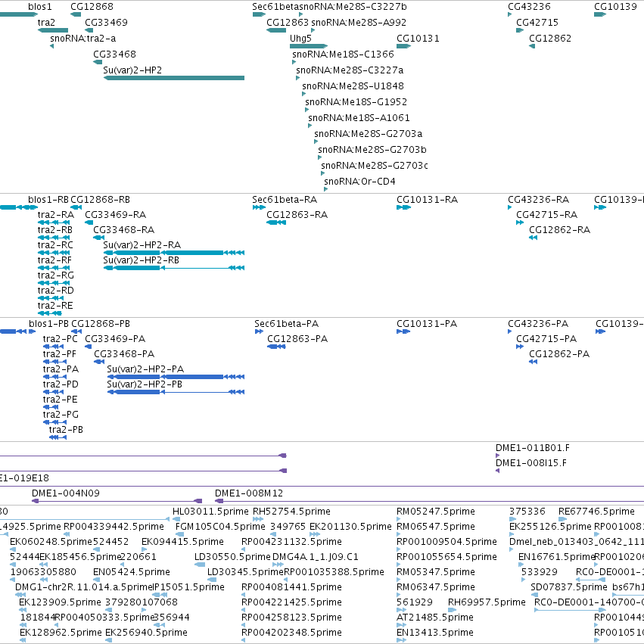Click the CG33469-RA transcript label
Viewport: 644px width, 644px height.
(x=116, y=215)
